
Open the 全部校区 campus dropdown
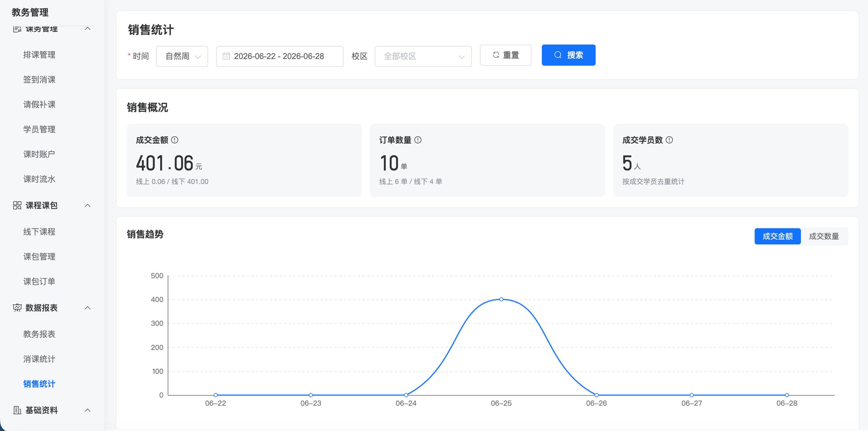coord(423,56)
